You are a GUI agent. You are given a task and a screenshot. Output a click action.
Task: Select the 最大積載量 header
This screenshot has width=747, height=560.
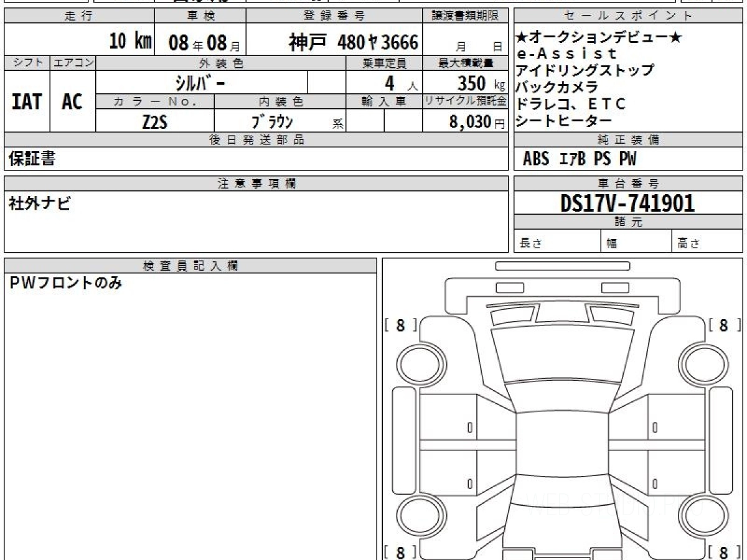(x=466, y=63)
